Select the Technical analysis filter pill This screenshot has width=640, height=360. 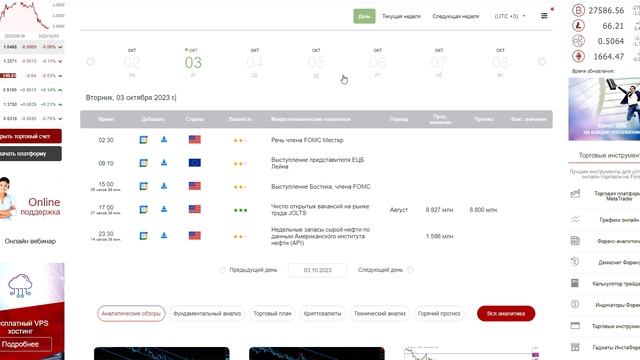[x=380, y=313]
